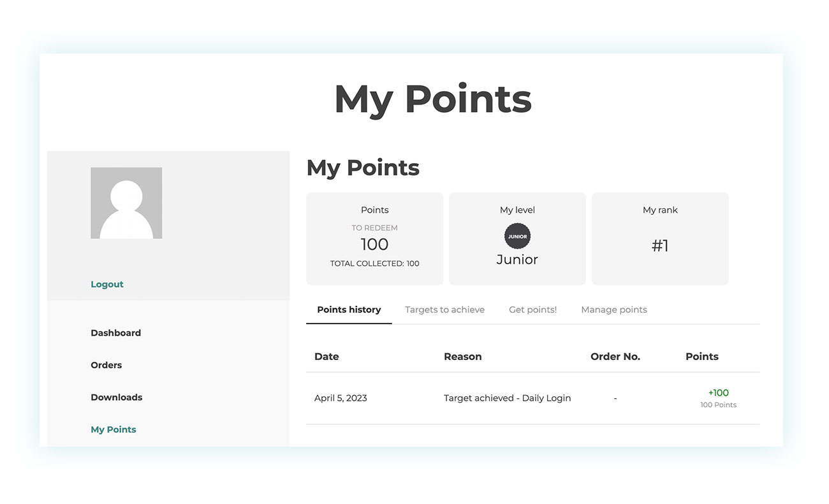The width and height of the screenshot is (829, 504).
Task: Click the My rank #1 card
Action: coord(660,239)
